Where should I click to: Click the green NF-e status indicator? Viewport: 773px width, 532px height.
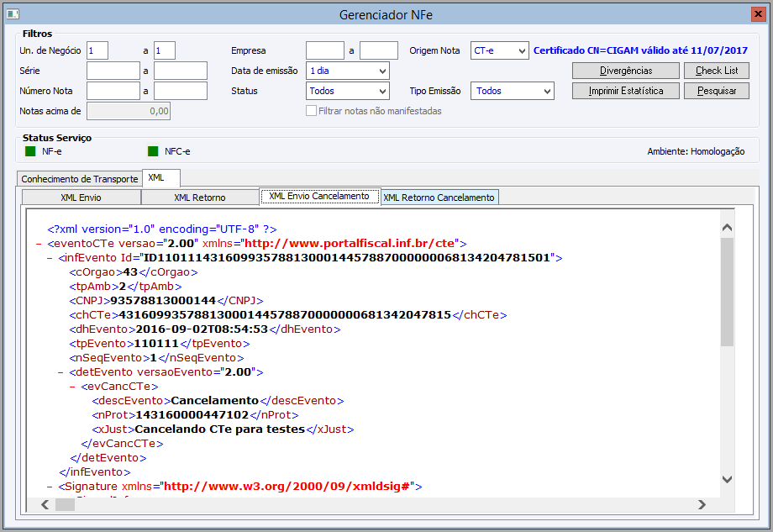tap(30, 151)
